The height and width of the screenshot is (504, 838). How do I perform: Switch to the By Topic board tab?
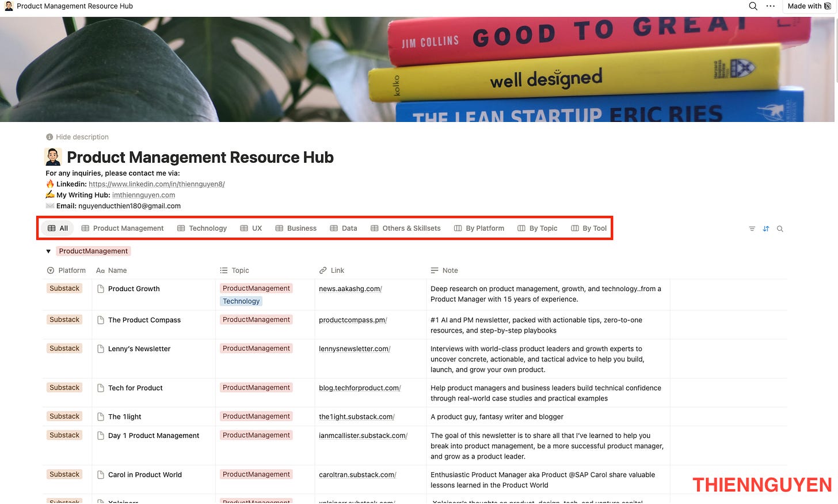point(538,228)
